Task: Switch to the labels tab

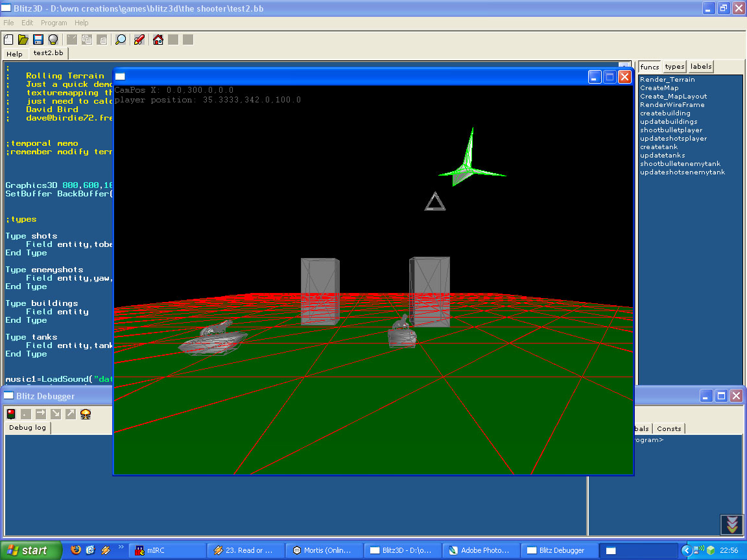Action: tap(701, 67)
